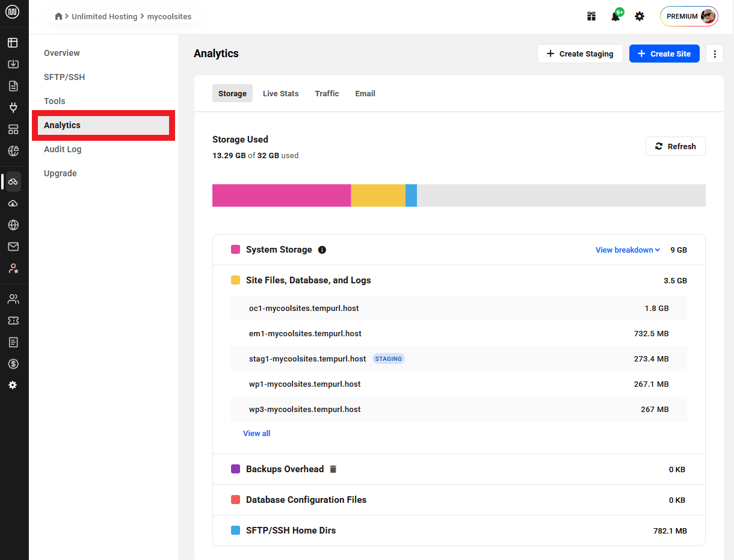734x560 pixels.
Task: Click the user avatar photo in header
Action: point(708,16)
